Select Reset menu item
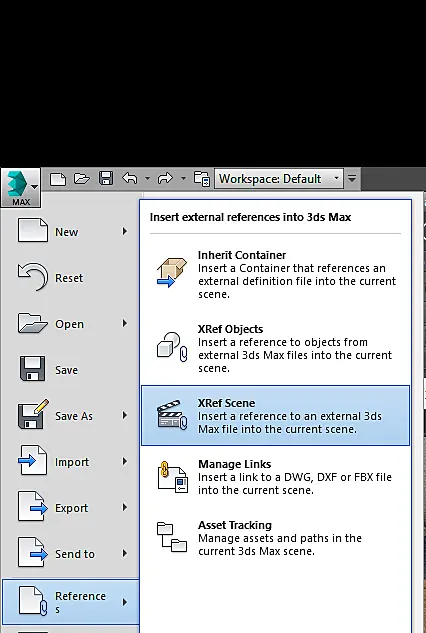The height and width of the screenshot is (633, 426). (71, 278)
